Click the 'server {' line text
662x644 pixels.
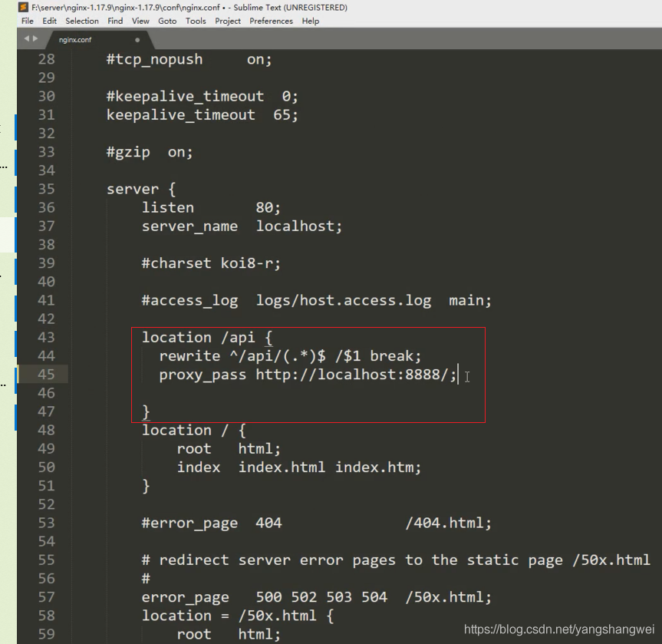pyautogui.click(x=141, y=190)
